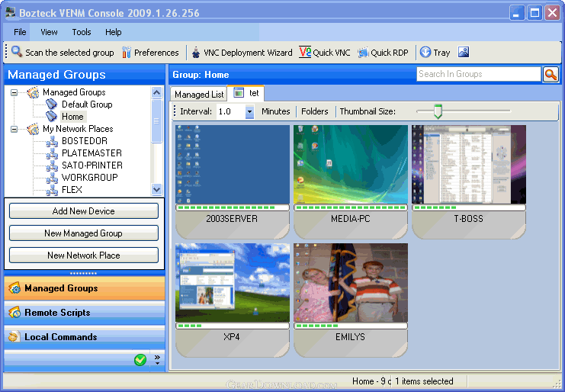Click the Minutes label in thumbnail toolbar

coord(276,111)
